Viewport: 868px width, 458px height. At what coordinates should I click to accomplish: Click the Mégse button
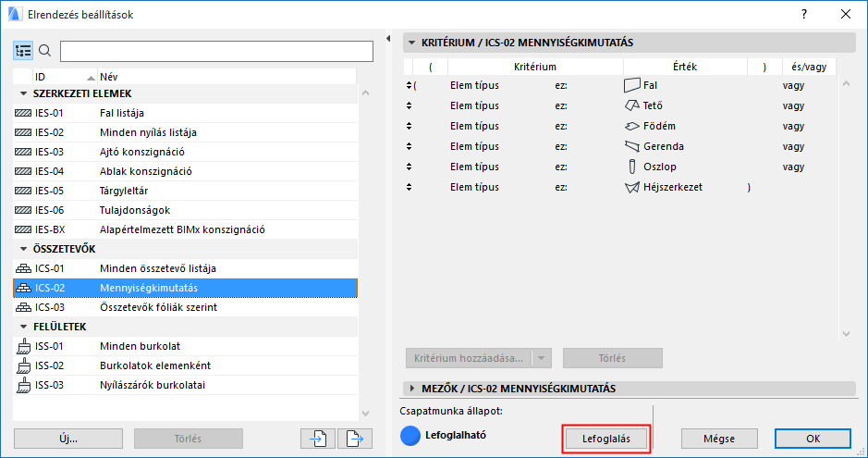tap(719, 439)
